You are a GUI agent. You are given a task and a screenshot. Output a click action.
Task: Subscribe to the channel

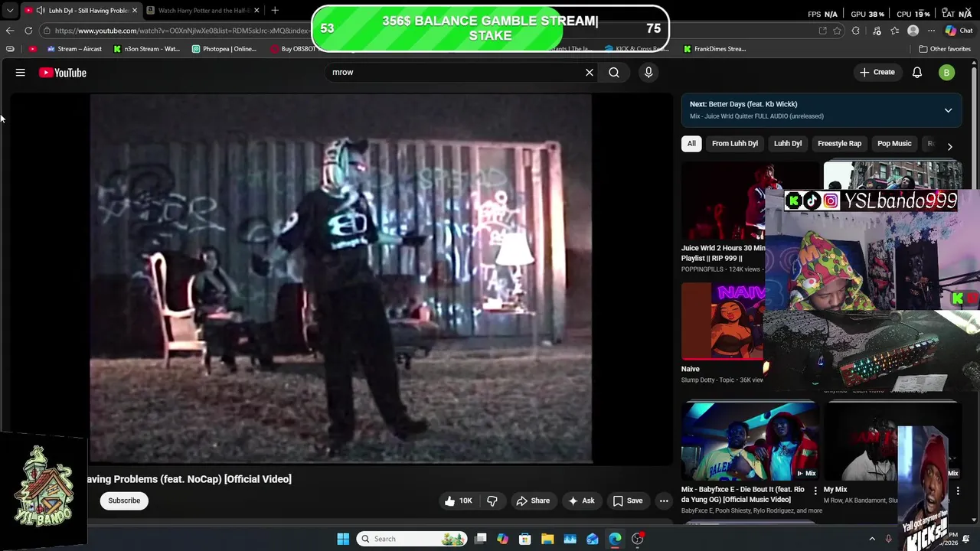tap(124, 500)
